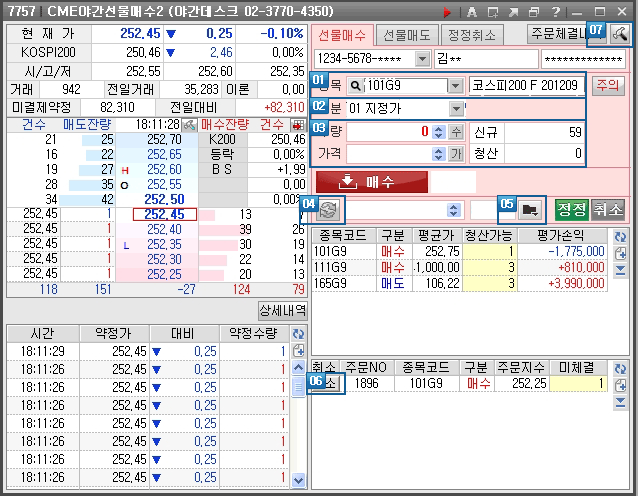
Task: Select ask price 252.65 in order book
Action: (164, 155)
